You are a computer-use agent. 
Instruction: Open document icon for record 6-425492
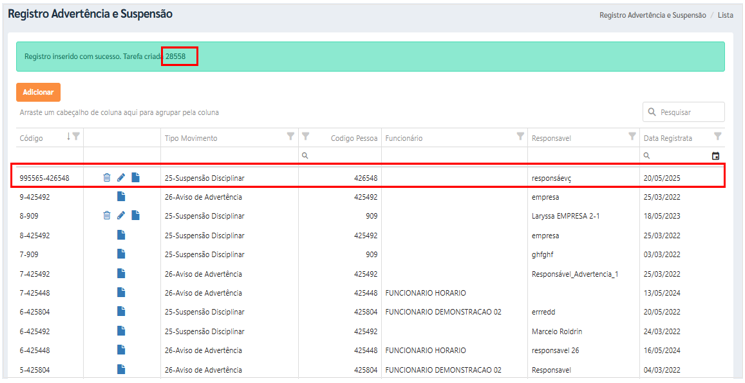click(x=121, y=331)
